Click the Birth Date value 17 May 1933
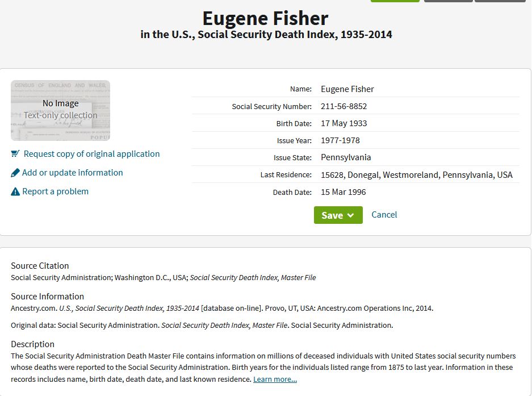This screenshot has height=396, width=532. click(x=344, y=123)
